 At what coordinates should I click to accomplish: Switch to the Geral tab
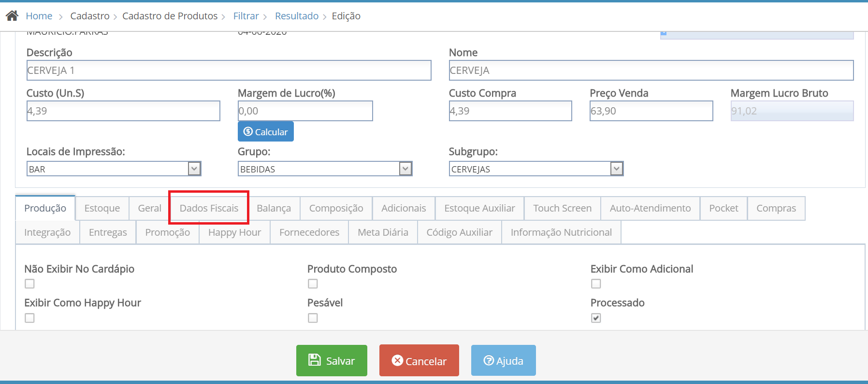pos(150,208)
